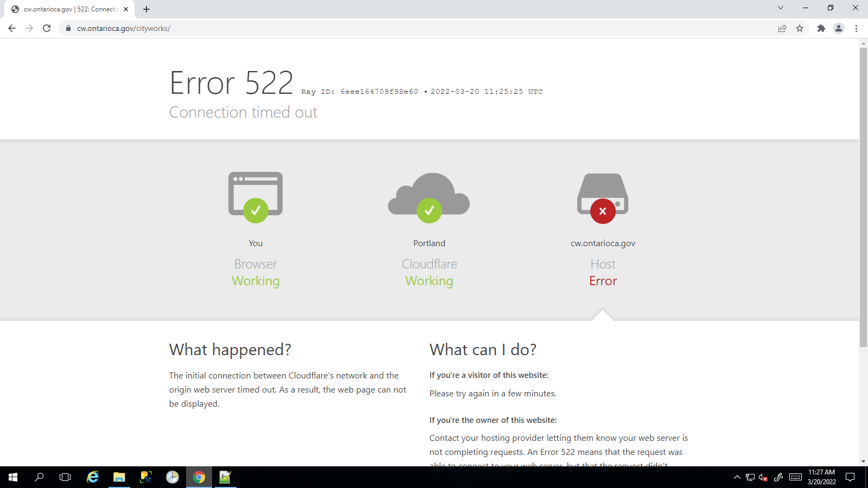Click the page's vertical scrollbar thumb
The height and width of the screenshot is (488, 868).
tap(863, 197)
